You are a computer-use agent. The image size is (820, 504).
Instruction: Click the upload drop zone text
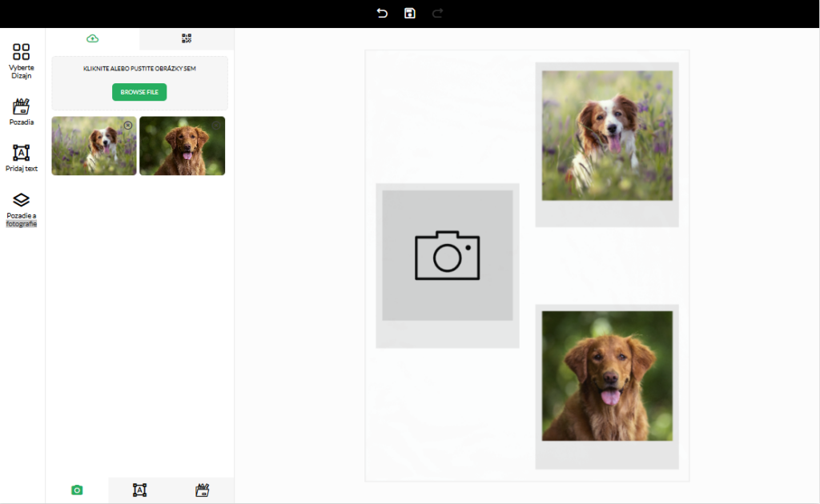139,69
